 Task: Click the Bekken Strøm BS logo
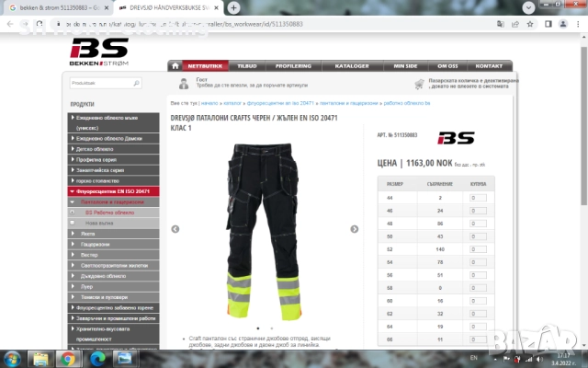tap(99, 52)
